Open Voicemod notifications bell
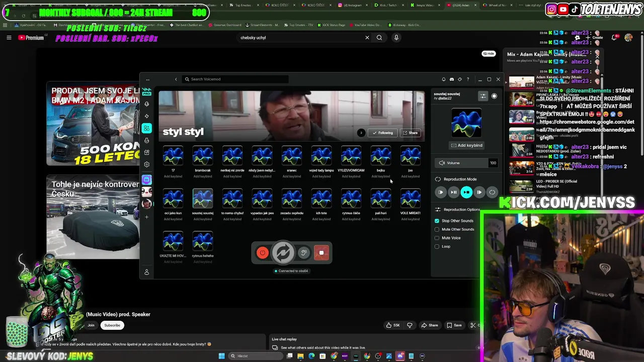 (444, 79)
